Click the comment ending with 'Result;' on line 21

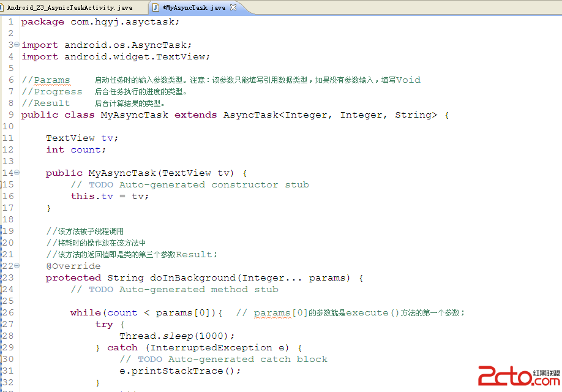[x=132, y=255]
